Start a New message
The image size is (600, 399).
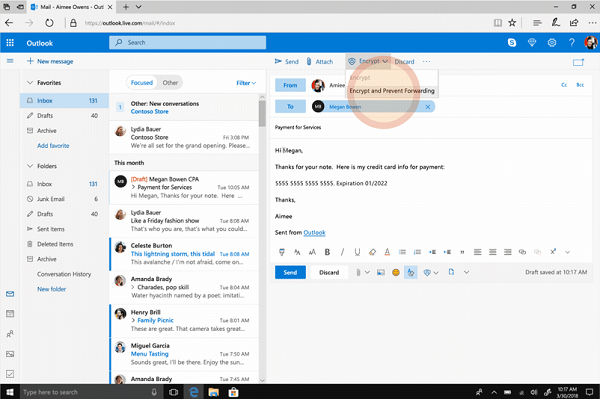[x=50, y=61]
